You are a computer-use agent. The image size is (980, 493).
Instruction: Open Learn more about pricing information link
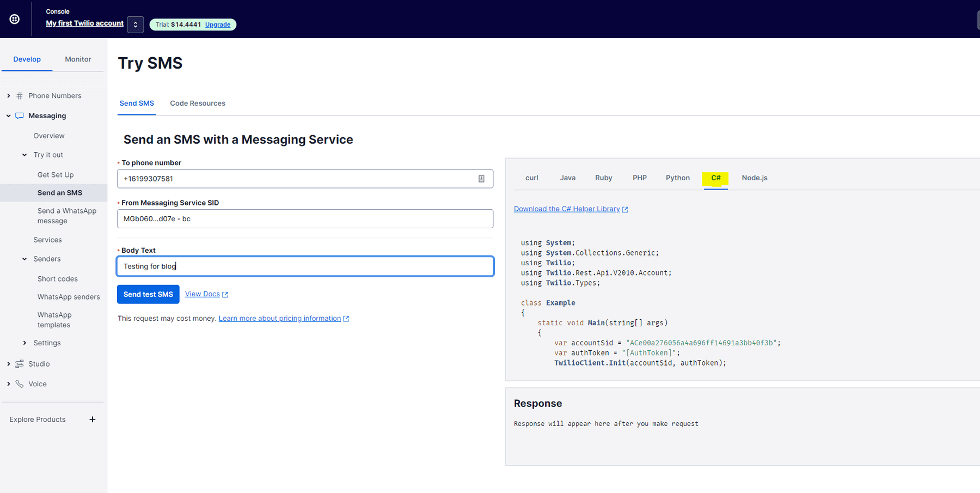pos(280,319)
